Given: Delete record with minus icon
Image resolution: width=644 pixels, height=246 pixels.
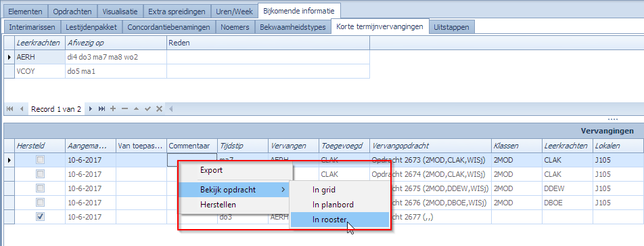Looking at the screenshot, I should (x=125, y=109).
